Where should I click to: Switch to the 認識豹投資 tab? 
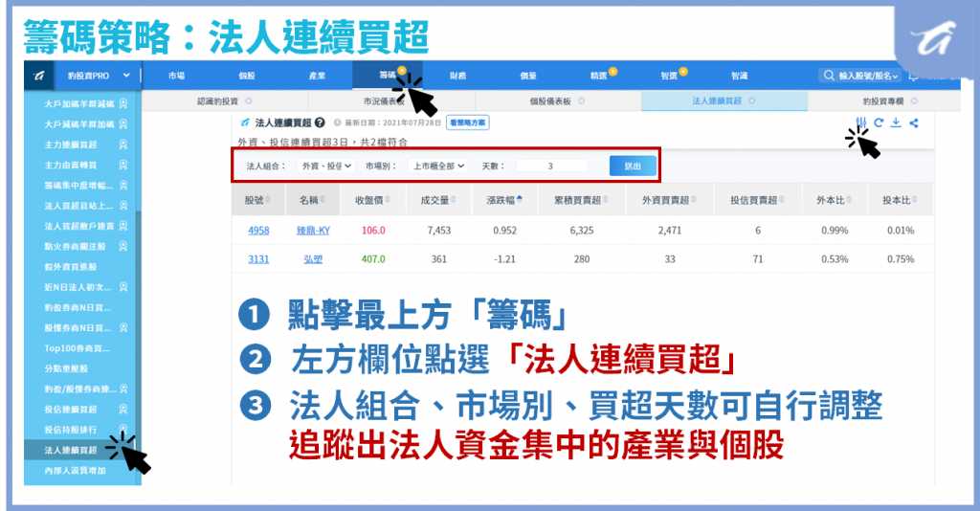[217, 101]
